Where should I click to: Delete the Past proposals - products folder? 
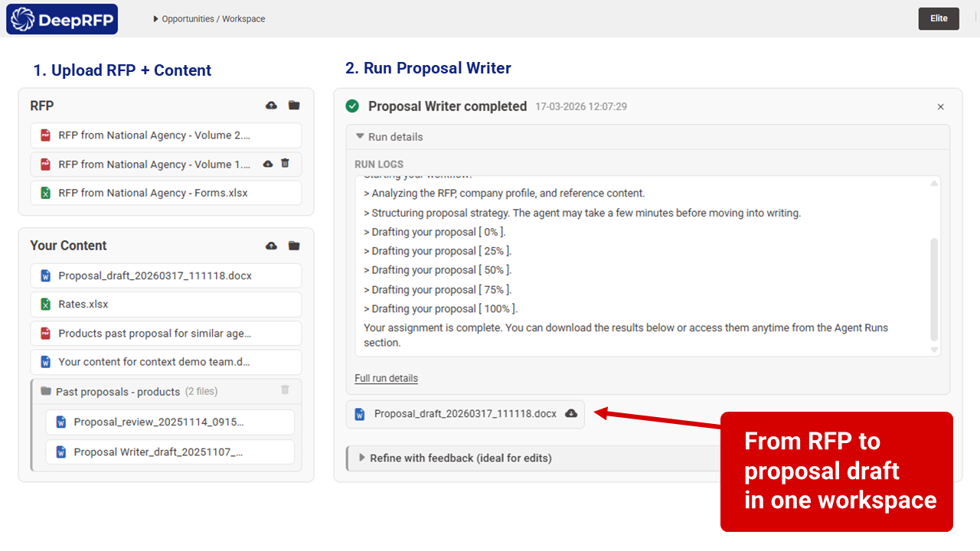click(285, 390)
